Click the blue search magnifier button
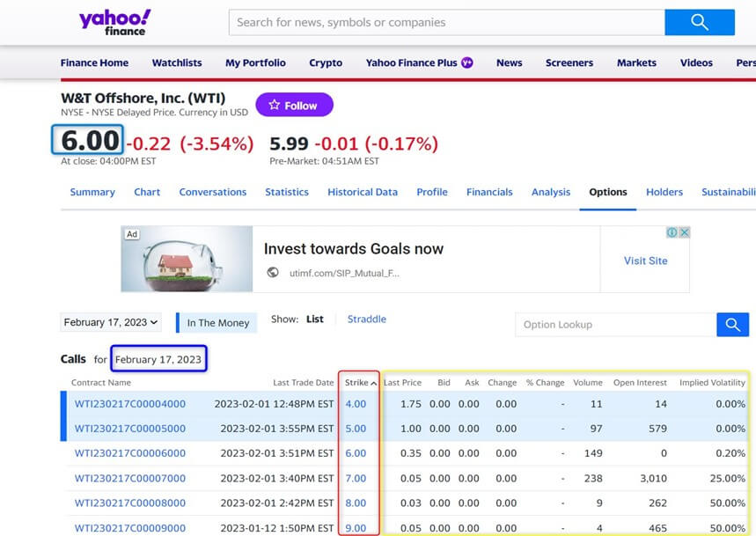Viewport: 756px width, 536px height. 699,22
